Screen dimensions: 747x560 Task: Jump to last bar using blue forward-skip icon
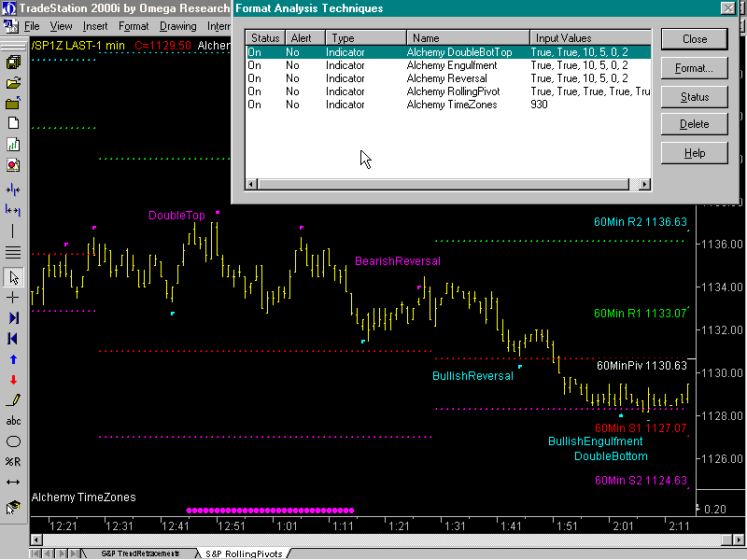13,317
